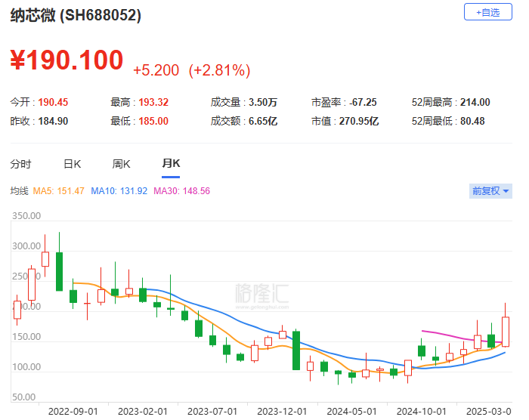Click the current price ¥190.100
Viewport: 529px width, 420px height.
tap(67, 60)
